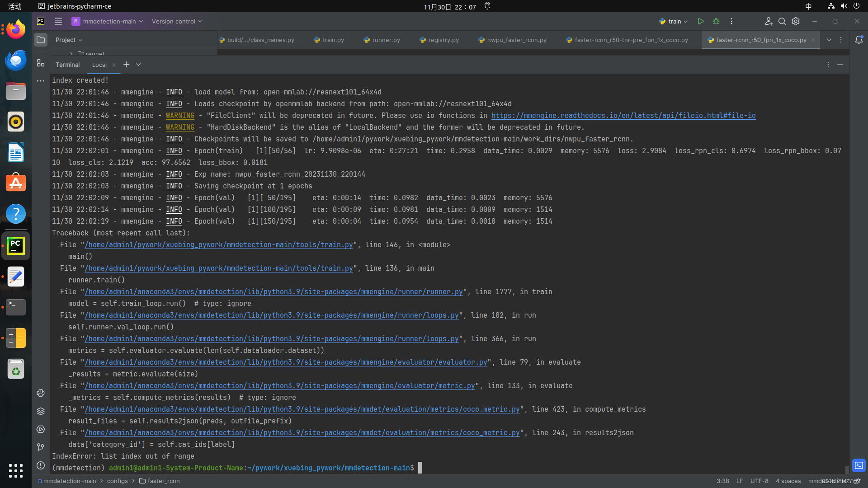Hide the Terminal panel with minimize dash

pos(840,65)
